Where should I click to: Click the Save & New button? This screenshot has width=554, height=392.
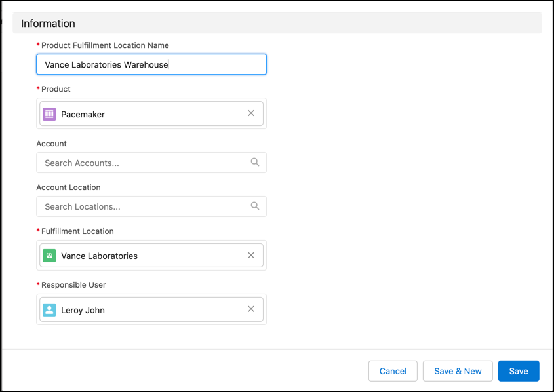458,371
